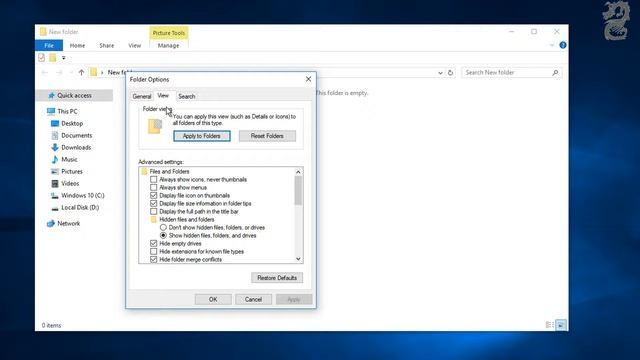Close the Folder Options dialog

click(x=309, y=79)
